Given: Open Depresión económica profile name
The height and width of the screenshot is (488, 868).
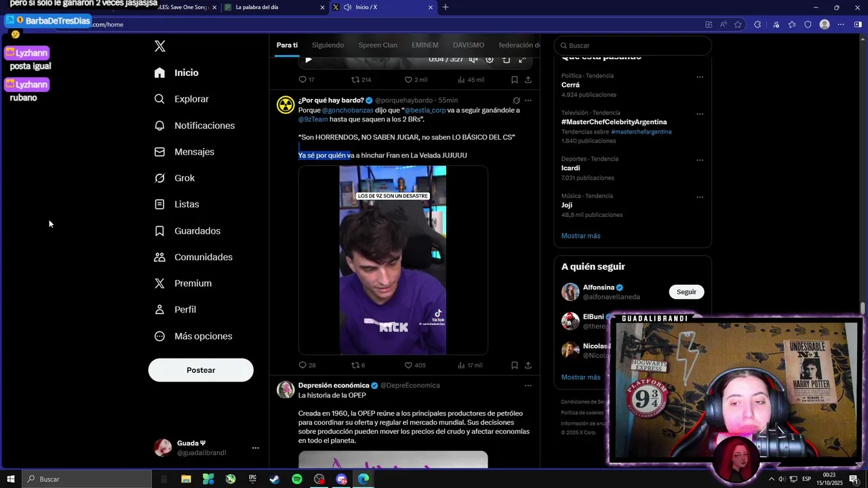Looking at the screenshot, I should (x=334, y=386).
